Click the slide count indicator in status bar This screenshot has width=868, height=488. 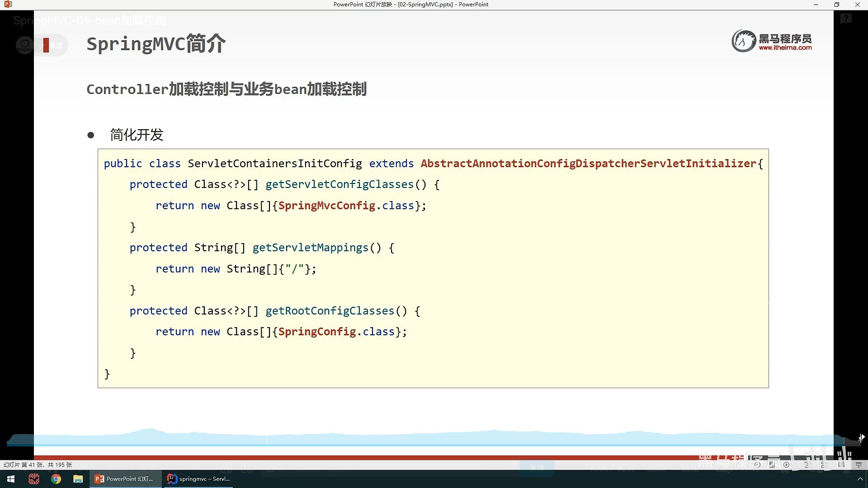(38, 465)
